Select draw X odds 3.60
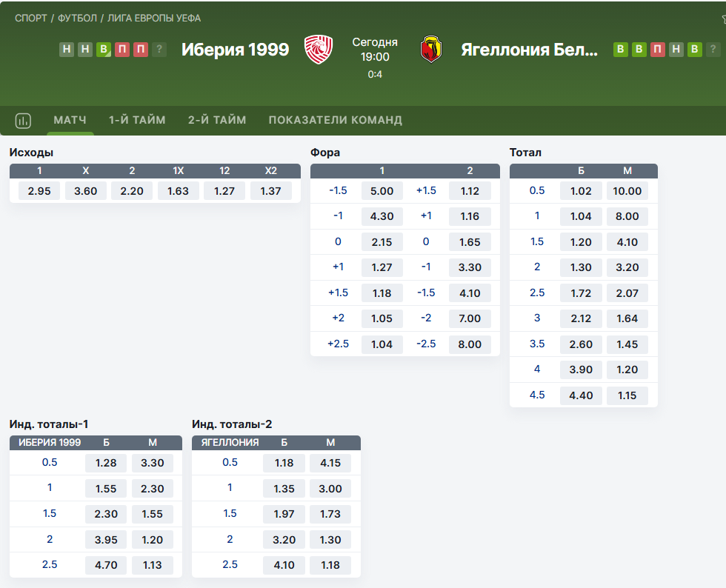 point(86,191)
